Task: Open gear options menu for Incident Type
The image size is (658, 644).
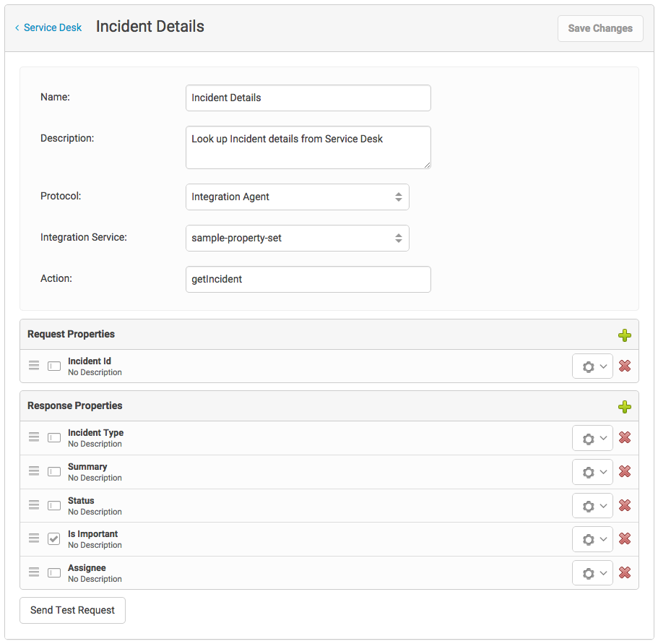Action: click(x=592, y=438)
